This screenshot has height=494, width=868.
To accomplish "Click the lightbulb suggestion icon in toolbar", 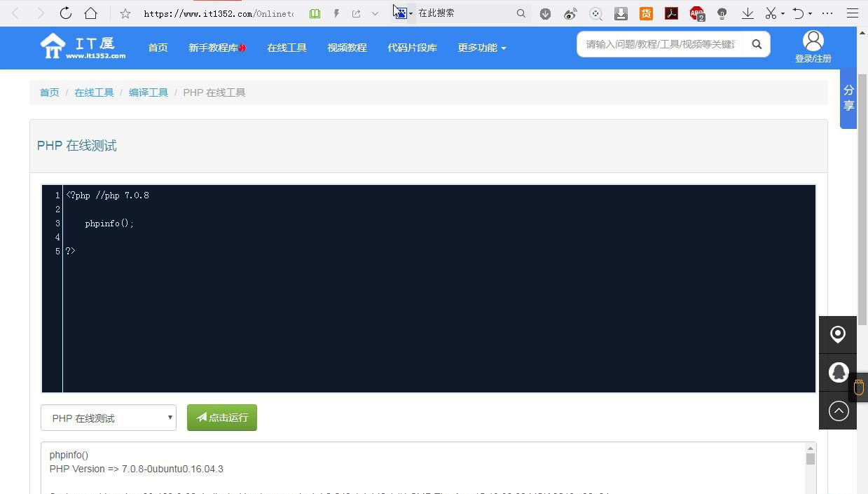I will click(722, 13).
